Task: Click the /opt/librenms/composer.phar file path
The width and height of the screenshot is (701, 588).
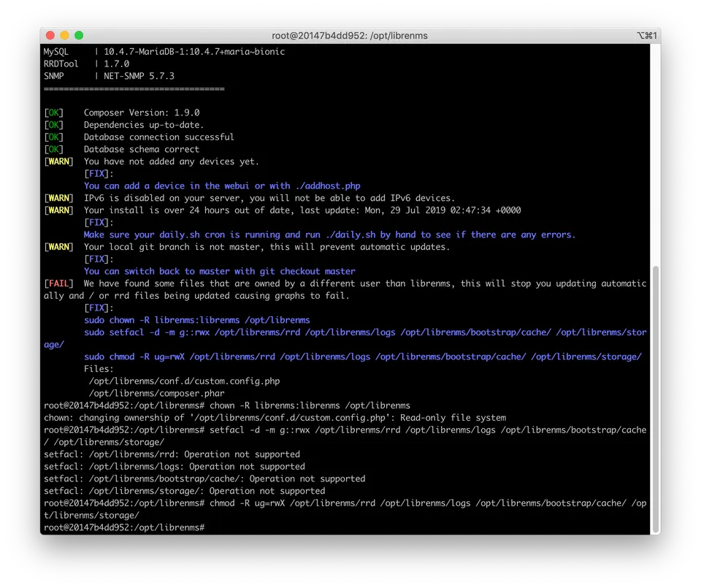Action: [x=156, y=394]
